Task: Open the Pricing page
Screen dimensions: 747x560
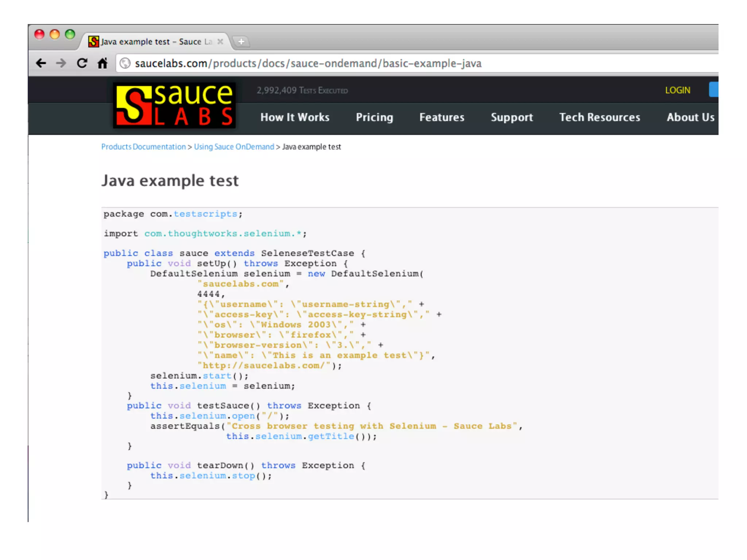Action: pyautogui.click(x=374, y=117)
